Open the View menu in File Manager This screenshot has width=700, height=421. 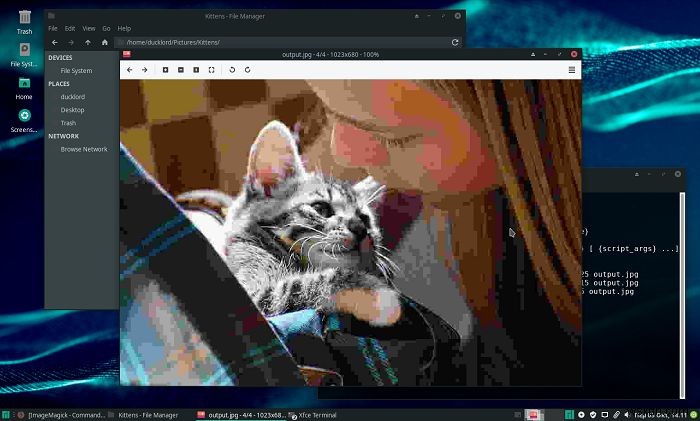point(89,29)
